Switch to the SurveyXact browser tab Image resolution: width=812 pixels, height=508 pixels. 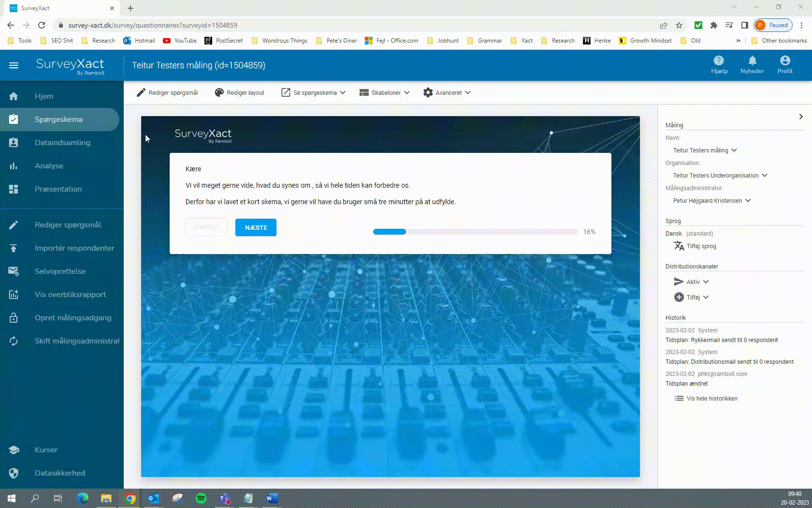coord(61,8)
